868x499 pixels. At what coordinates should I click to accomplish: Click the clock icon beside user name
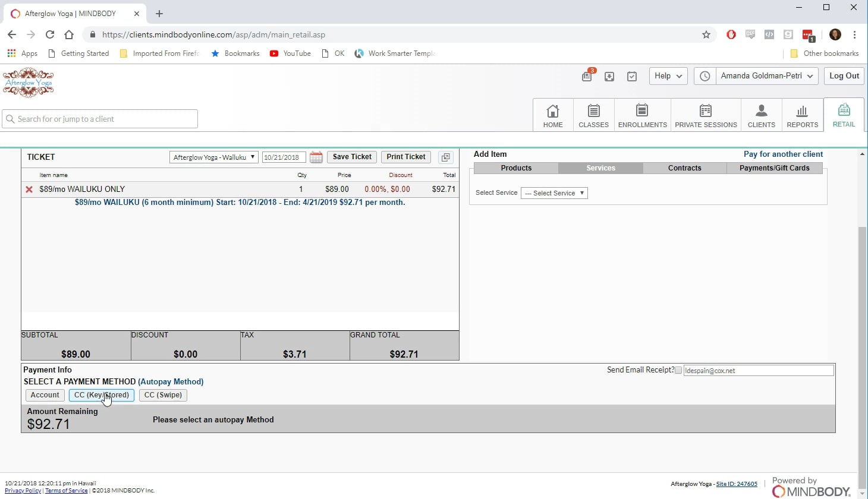(x=705, y=76)
